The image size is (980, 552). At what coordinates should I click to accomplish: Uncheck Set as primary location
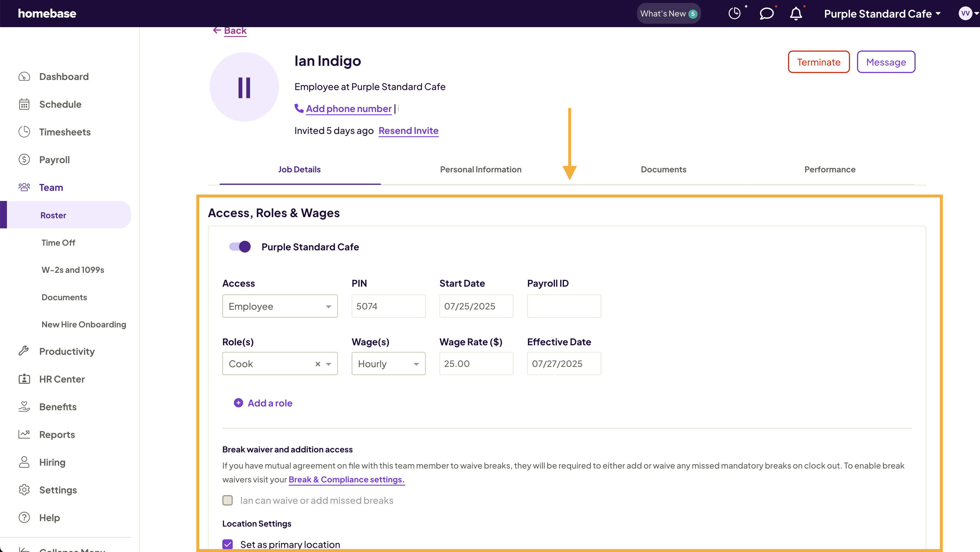click(228, 544)
